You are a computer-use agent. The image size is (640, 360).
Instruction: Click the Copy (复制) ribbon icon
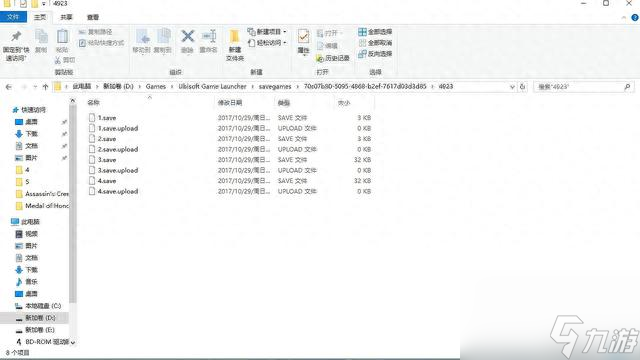(41, 37)
